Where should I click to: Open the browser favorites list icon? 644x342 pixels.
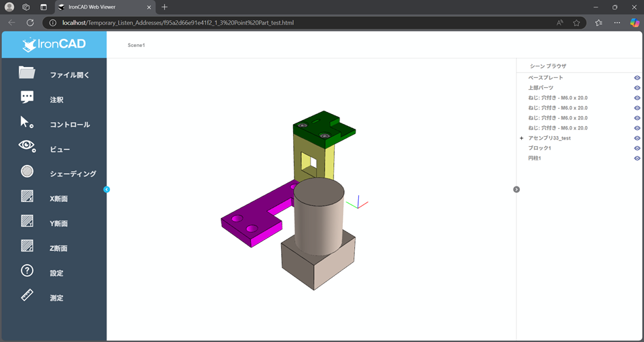[598, 23]
